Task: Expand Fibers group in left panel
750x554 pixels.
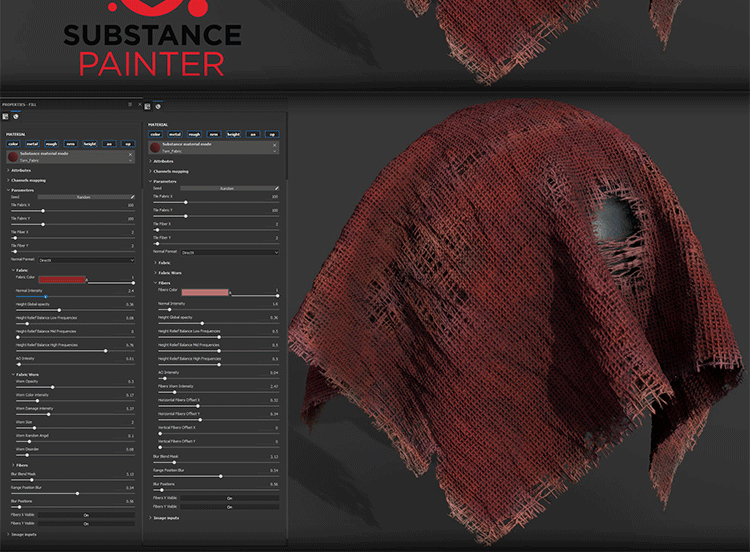Action: coord(20,465)
